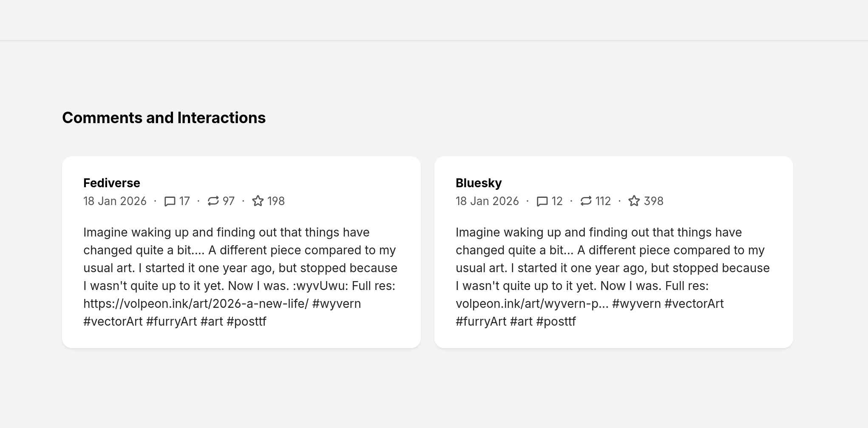Open the Fediverse post title link

[x=111, y=183]
